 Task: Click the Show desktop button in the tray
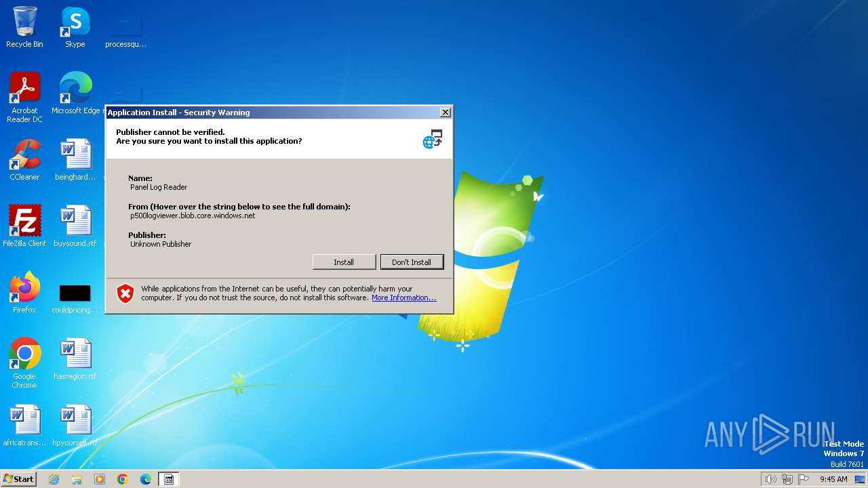coord(860,479)
